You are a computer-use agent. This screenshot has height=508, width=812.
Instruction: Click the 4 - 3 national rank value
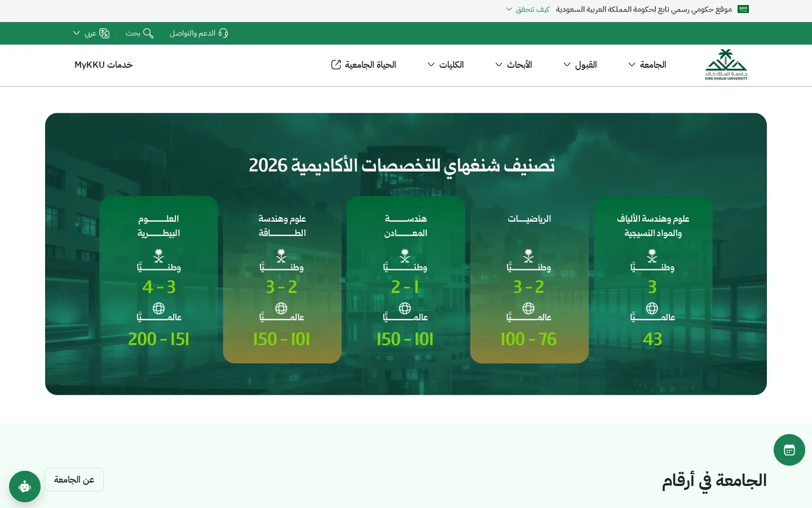point(159,287)
